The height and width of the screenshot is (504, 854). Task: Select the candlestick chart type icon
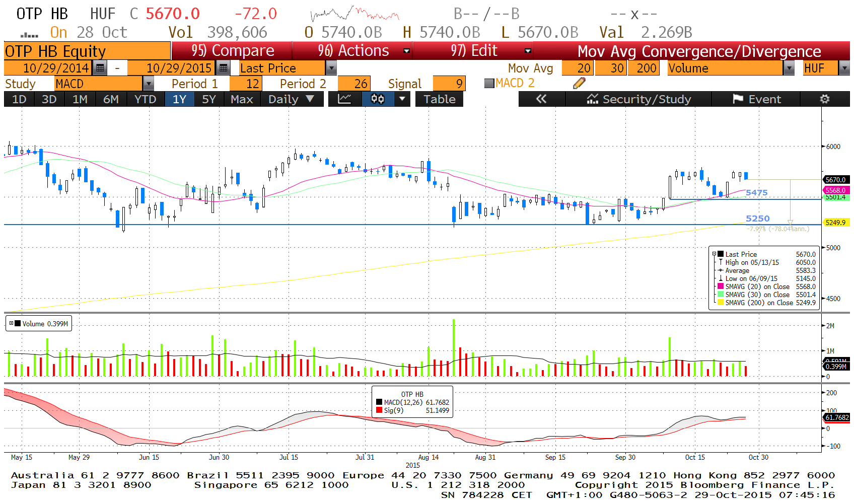click(x=377, y=99)
